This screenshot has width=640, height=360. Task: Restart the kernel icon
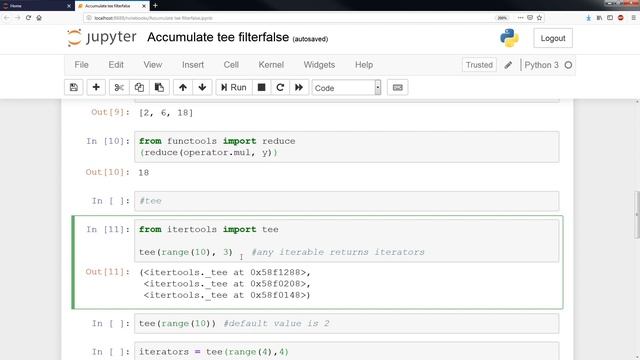pyautogui.click(x=280, y=87)
